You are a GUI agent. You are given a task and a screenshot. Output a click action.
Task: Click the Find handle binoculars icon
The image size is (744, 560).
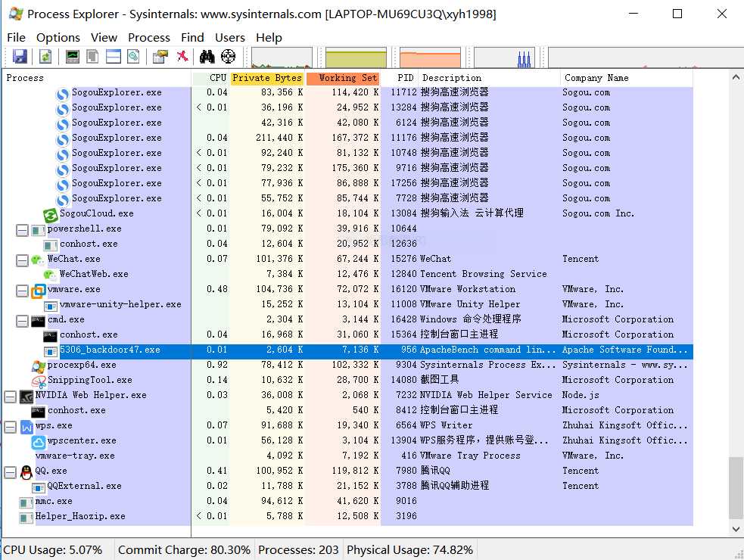click(207, 57)
